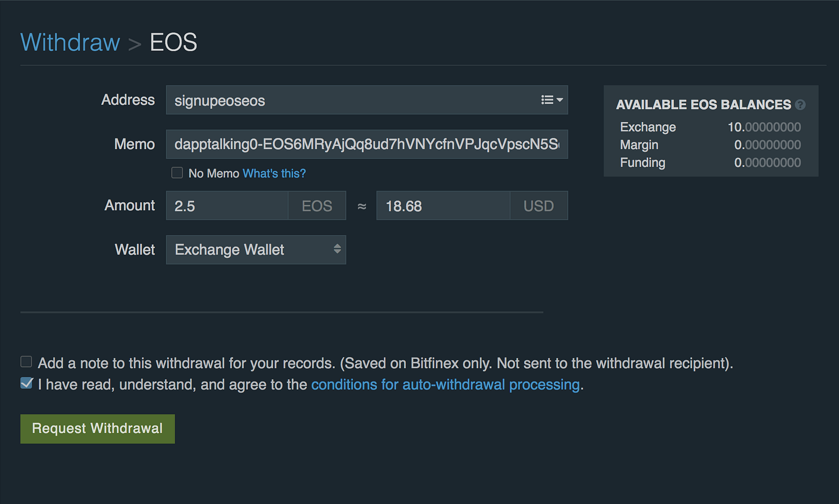Focus the Address input field

tap(351, 100)
